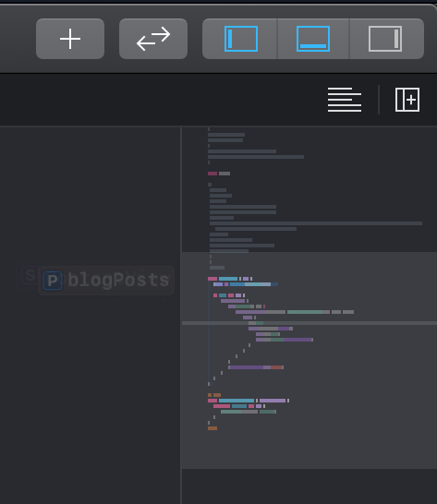Click the blogPosts property label

[106, 281]
